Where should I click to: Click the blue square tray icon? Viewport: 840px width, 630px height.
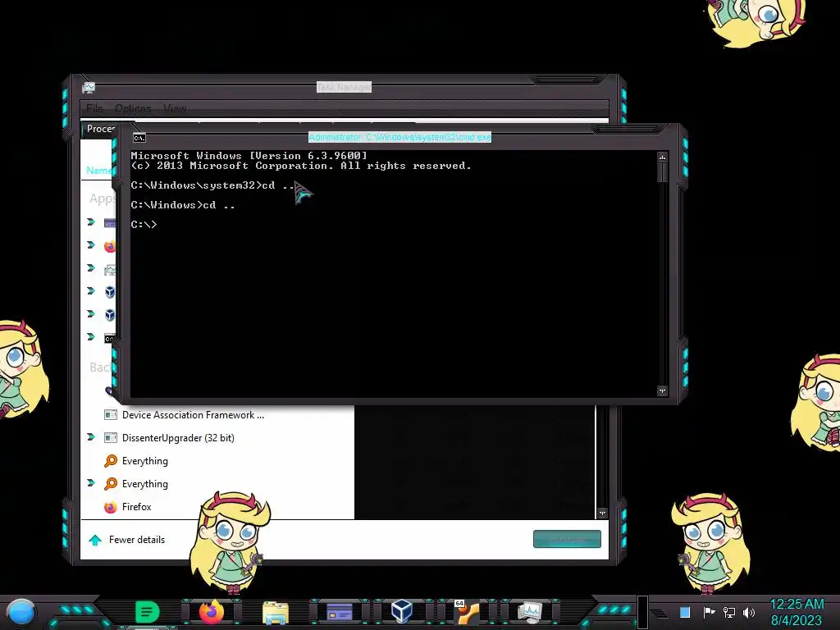[685, 612]
